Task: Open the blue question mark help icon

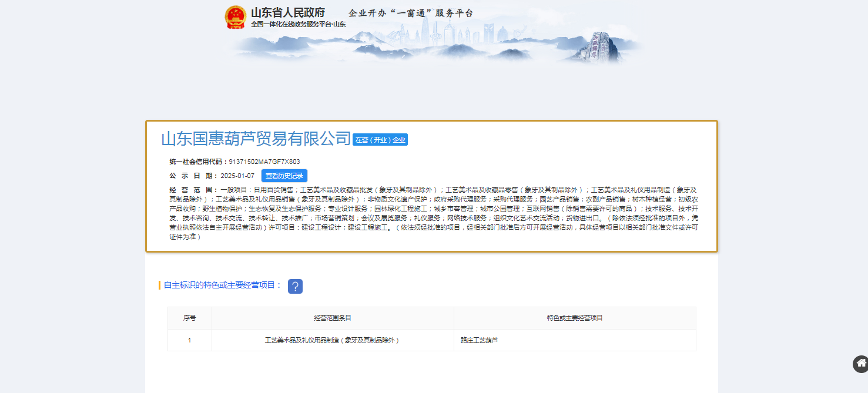Action: [295, 286]
